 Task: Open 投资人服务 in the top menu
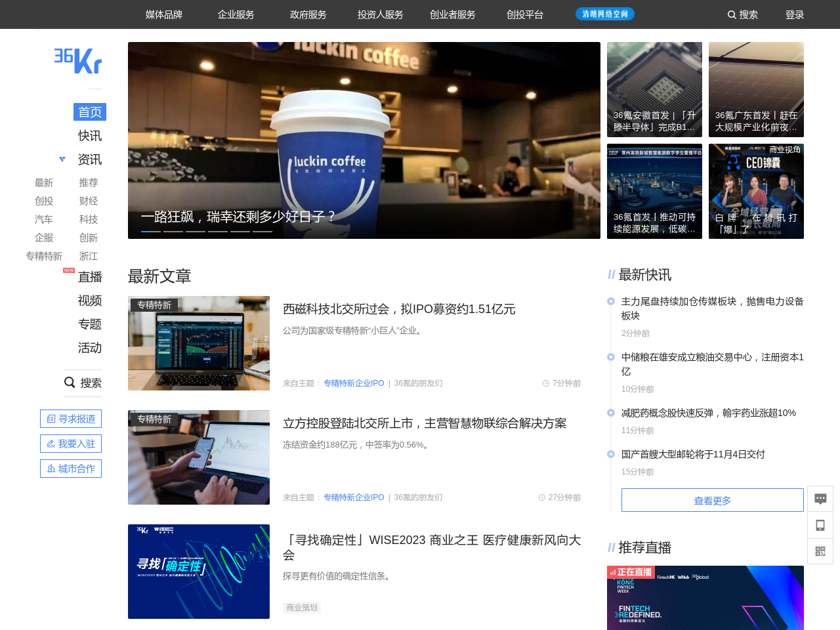pos(381,14)
